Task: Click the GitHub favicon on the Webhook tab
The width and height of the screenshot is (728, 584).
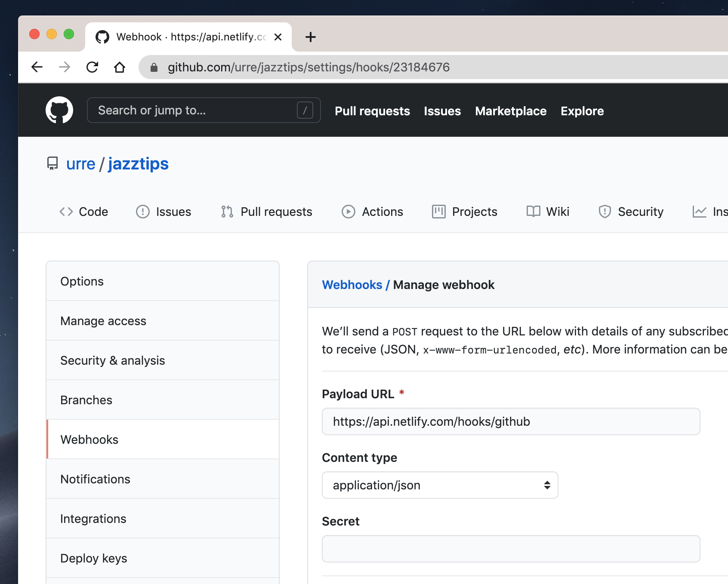Action: coord(102,37)
